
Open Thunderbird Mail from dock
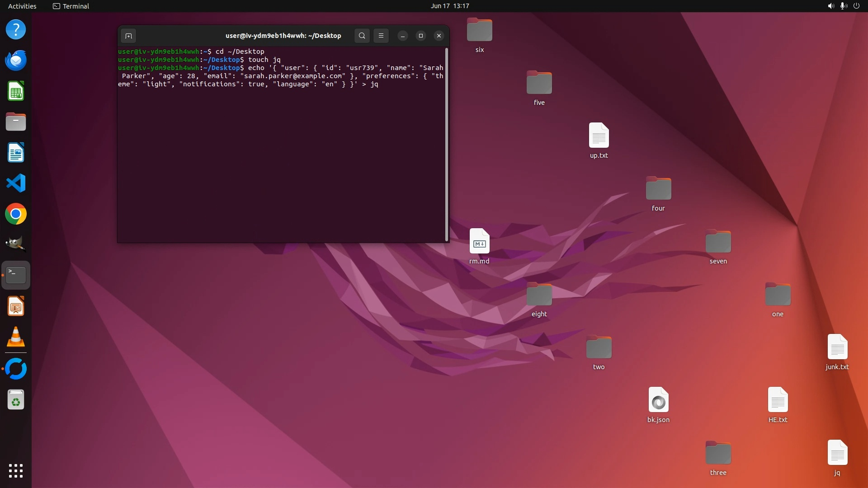pyautogui.click(x=16, y=61)
